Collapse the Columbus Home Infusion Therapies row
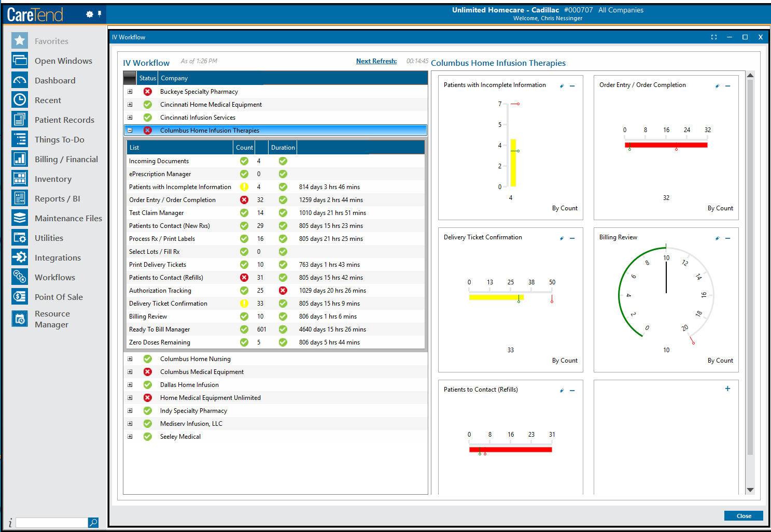This screenshot has height=532, width=771. pos(130,130)
